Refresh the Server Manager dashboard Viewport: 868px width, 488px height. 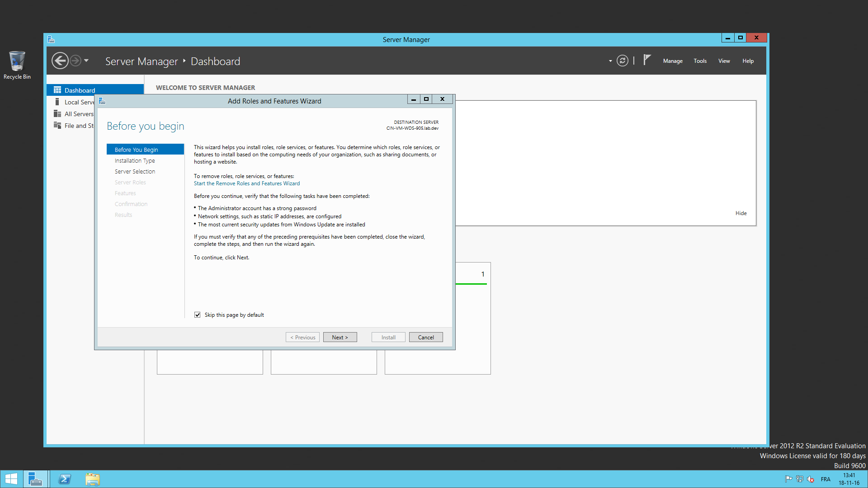tap(623, 61)
